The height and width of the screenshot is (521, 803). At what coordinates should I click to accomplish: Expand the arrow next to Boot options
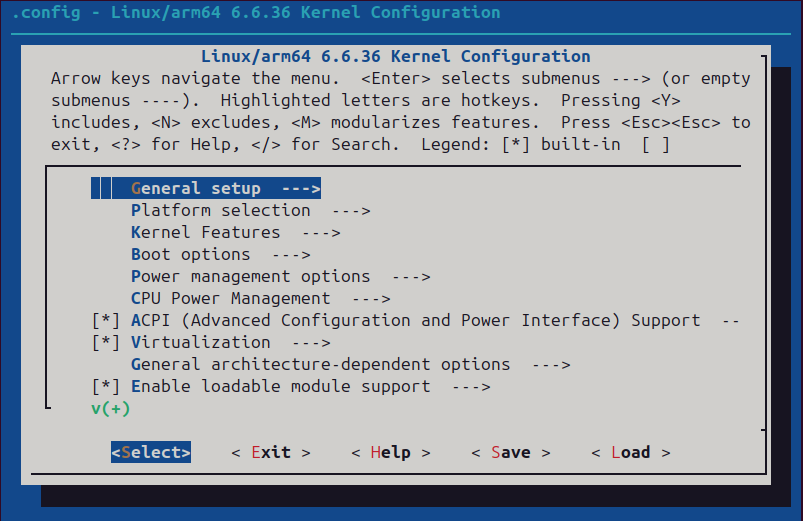(x=290, y=254)
